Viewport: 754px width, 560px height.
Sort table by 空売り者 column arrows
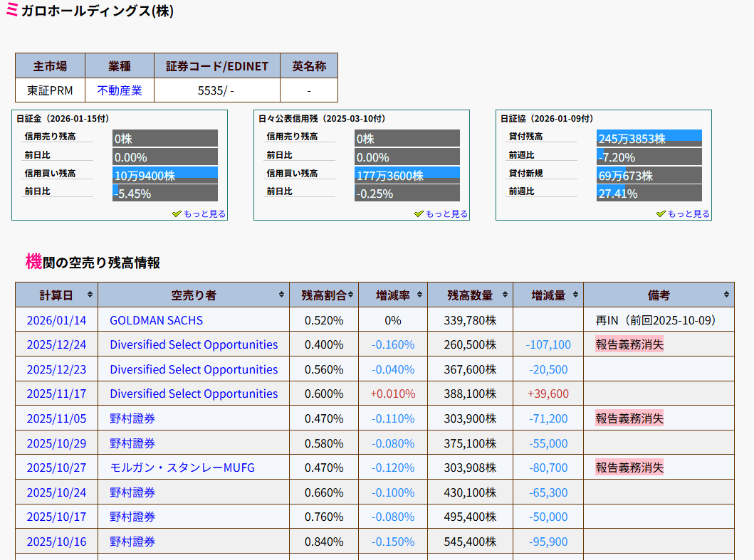pyautogui.click(x=281, y=295)
